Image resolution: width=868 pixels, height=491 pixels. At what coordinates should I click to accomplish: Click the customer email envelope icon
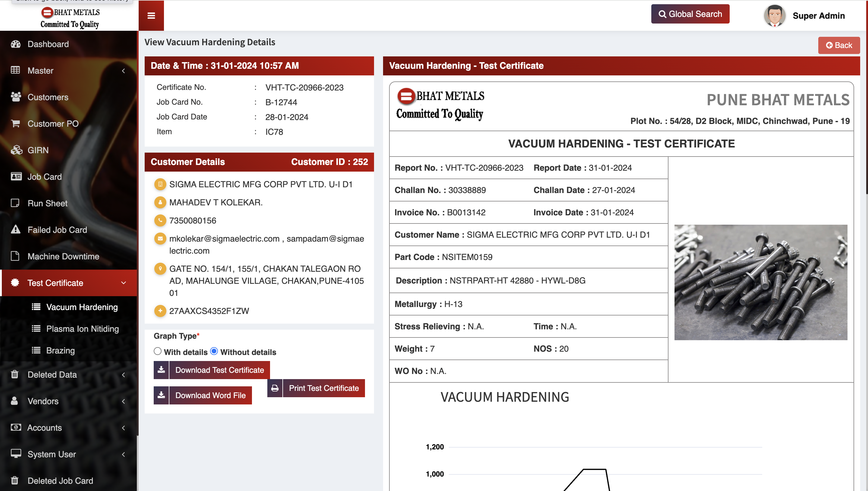160,239
